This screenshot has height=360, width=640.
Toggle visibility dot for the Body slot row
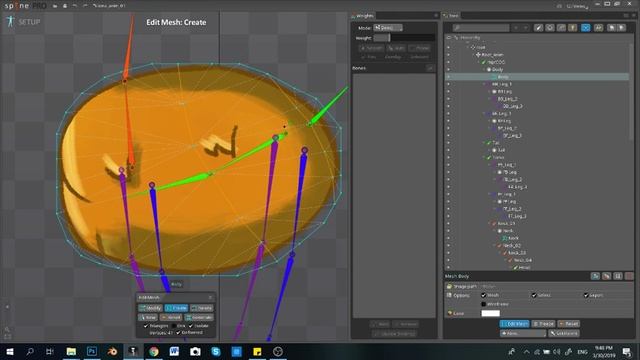[448, 69]
